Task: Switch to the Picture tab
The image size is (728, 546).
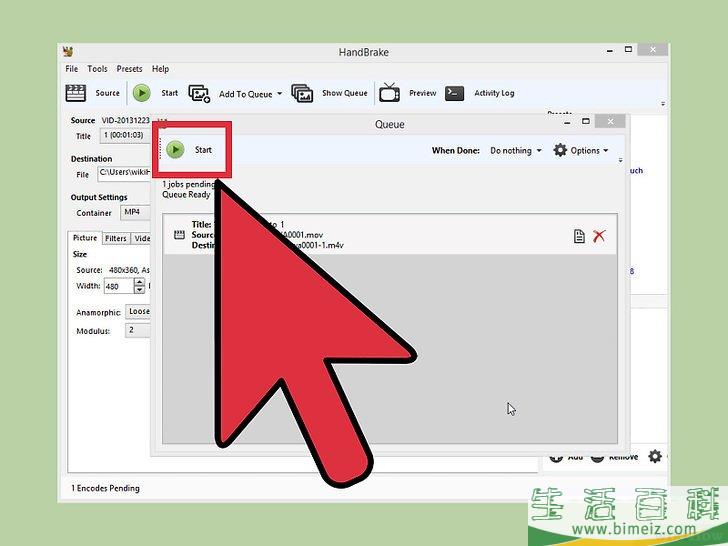Action: coord(85,238)
